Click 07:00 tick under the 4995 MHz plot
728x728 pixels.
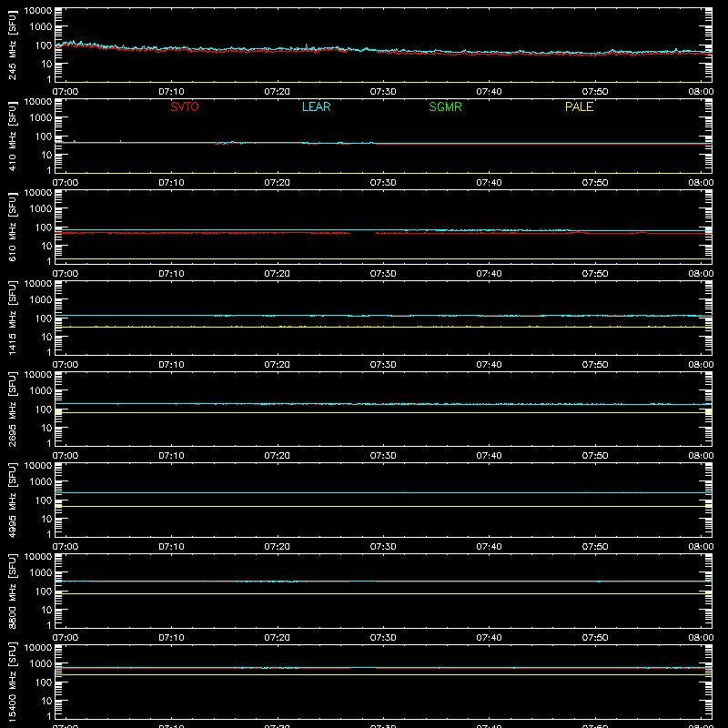click(x=66, y=547)
